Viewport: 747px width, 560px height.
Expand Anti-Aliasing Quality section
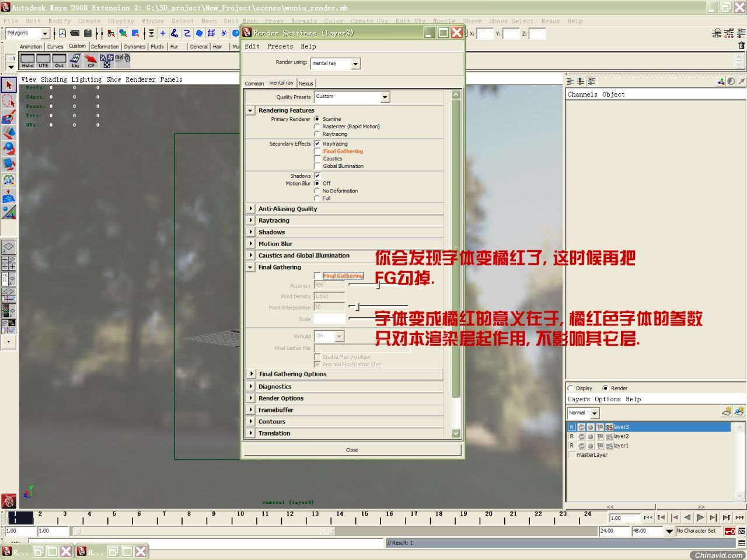click(250, 209)
